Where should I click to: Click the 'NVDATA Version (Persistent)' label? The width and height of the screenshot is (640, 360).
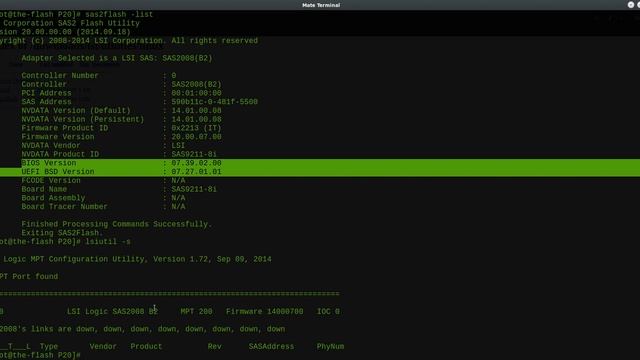pos(83,119)
